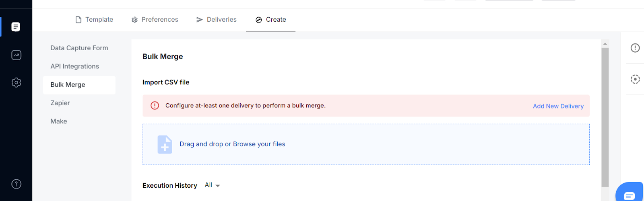Open the analytics chart icon in sidebar
This screenshot has width=644, height=201.
16,55
